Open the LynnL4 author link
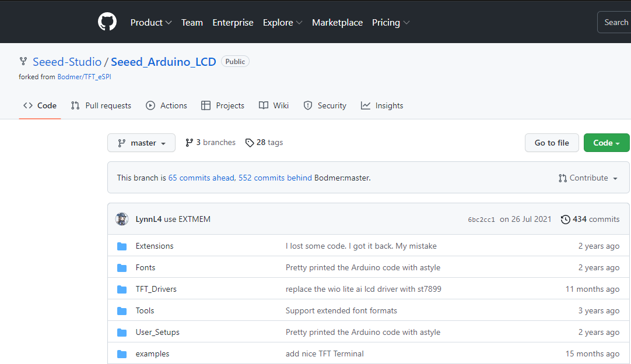631x364 pixels. pos(149,220)
